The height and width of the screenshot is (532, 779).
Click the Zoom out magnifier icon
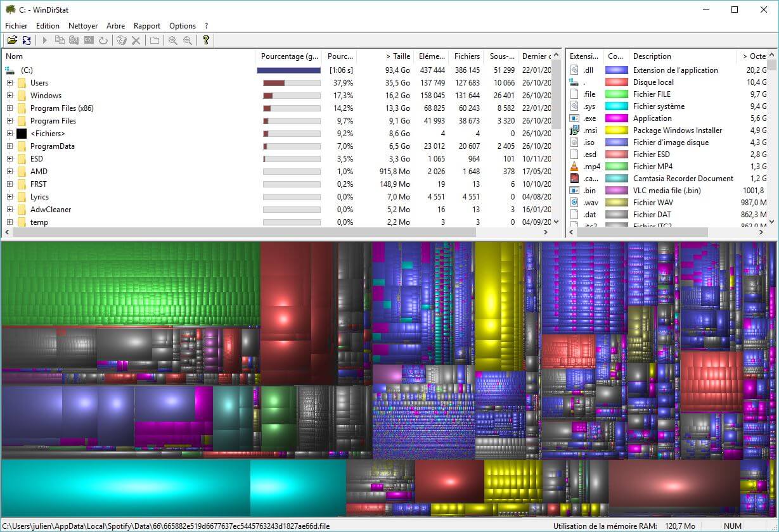click(188, 41)
